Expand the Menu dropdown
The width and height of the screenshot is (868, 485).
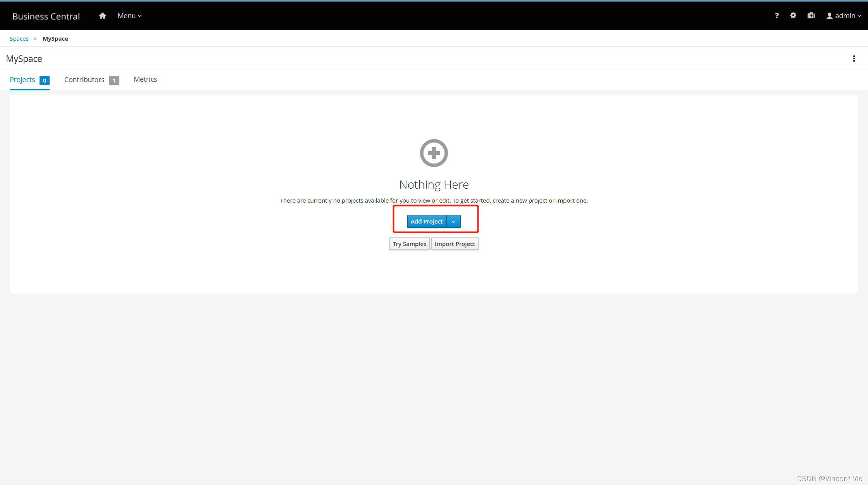tap(129, 16)
